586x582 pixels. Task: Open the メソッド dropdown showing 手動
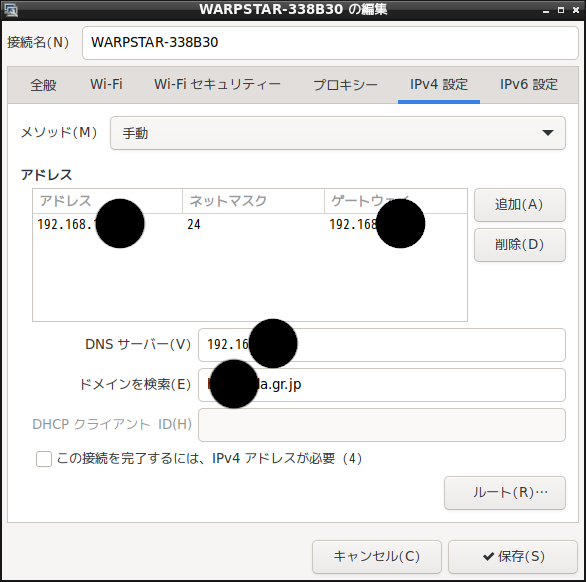pyautogui.click(x=337, y=133)
